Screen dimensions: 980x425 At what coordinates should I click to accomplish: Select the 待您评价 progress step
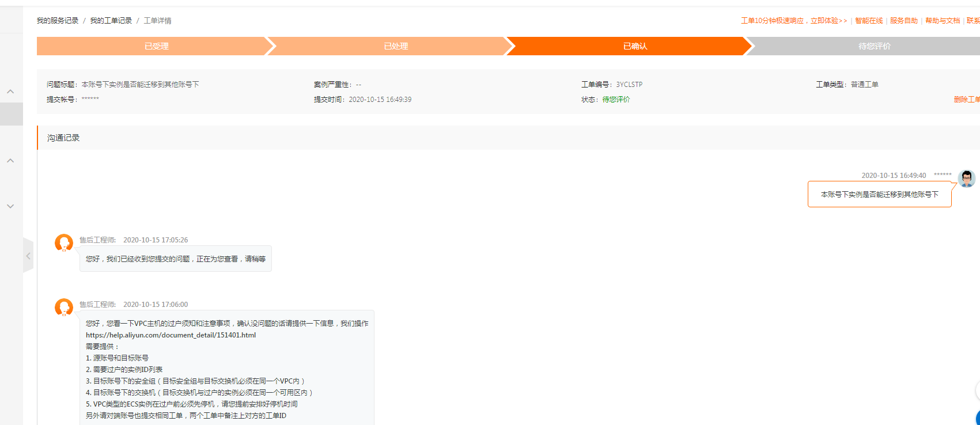(x=874, y=46)
